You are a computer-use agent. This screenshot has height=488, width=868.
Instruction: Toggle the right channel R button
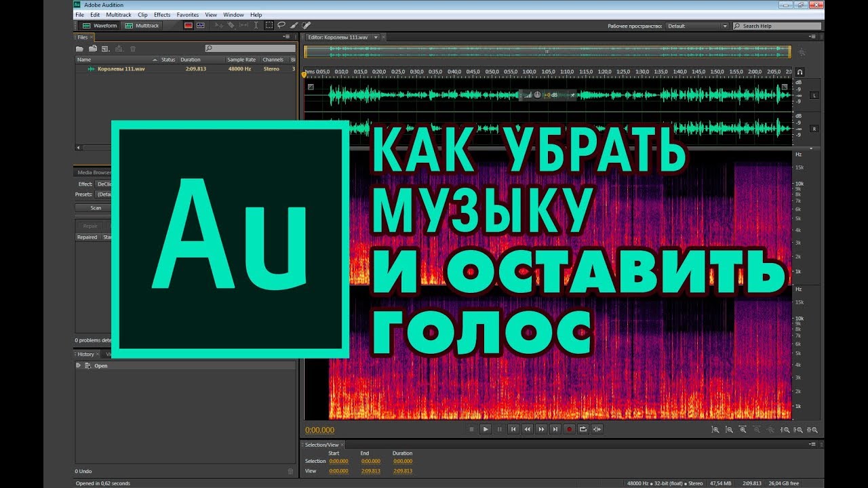(814, 129)
